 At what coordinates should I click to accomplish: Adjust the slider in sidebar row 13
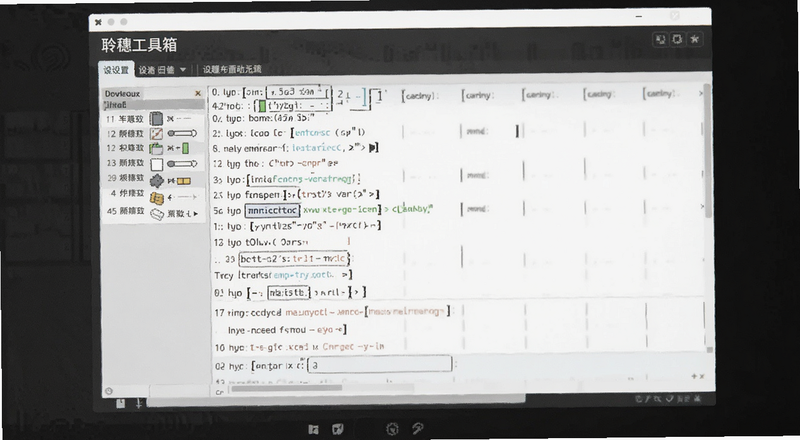(x=182, y=164)
